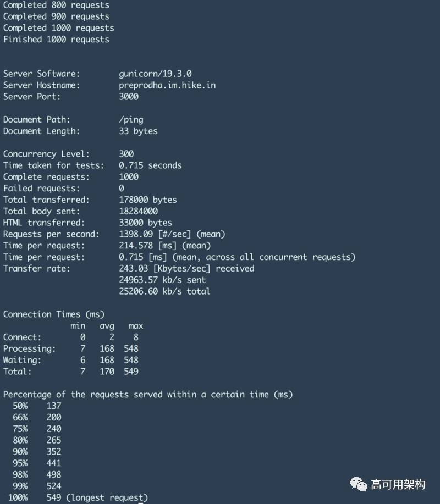Click the Total row max value 549
This screenshot has height=504, width=440.
(x=131, y=371)
